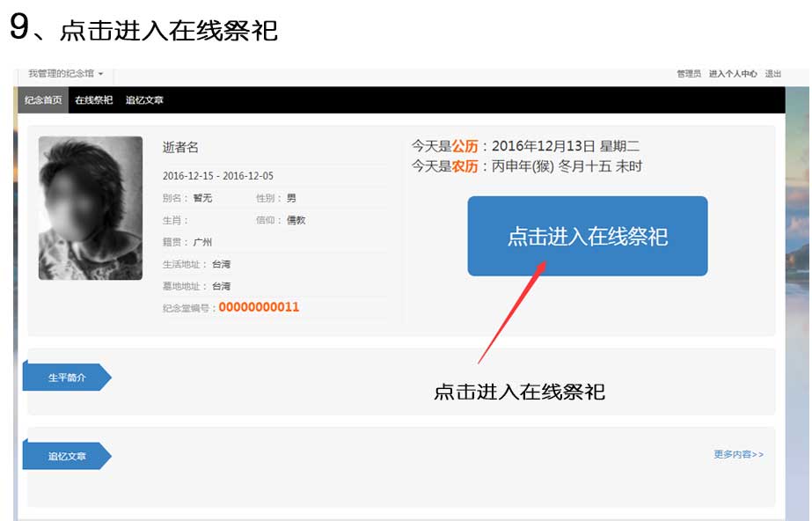This screenshot has height=521, width=812.
Task: Click the 逝者名 name heading
Action: (x=180, y=148)
